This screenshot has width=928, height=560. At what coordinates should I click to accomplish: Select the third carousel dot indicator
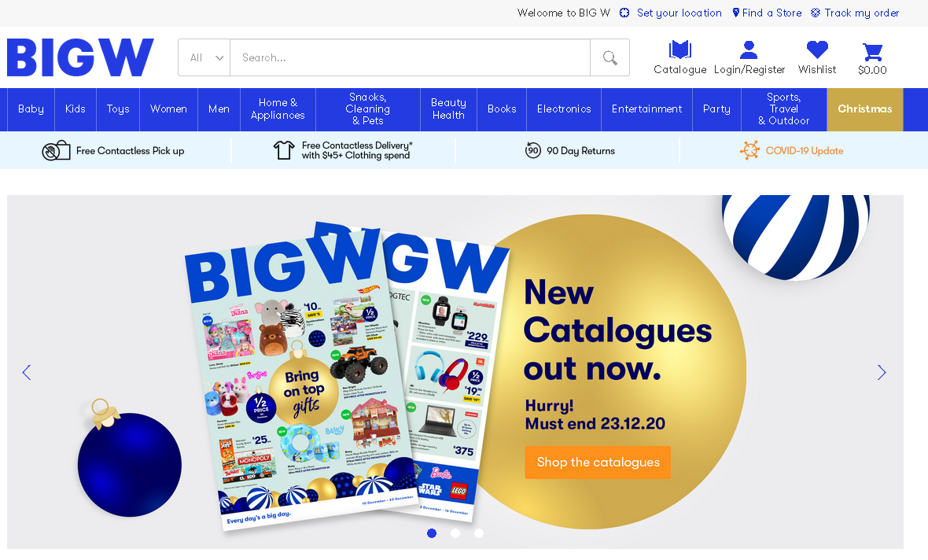click(479, 533)
